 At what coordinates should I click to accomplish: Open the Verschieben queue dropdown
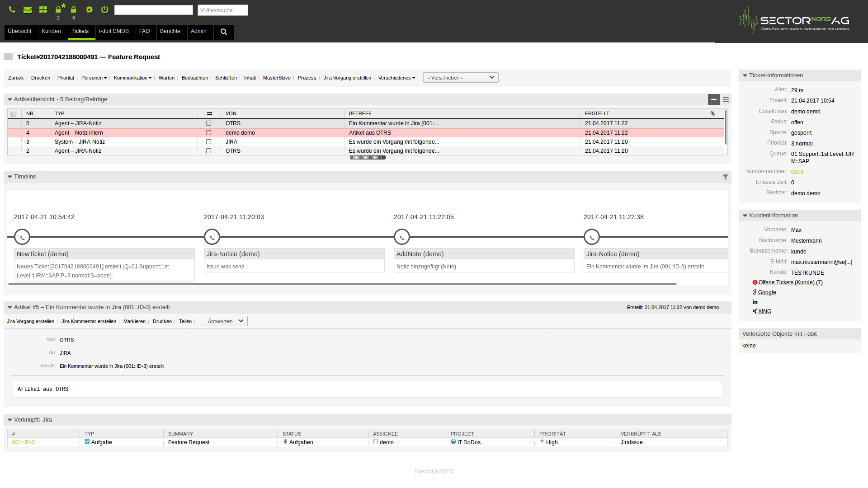[461, 78]
